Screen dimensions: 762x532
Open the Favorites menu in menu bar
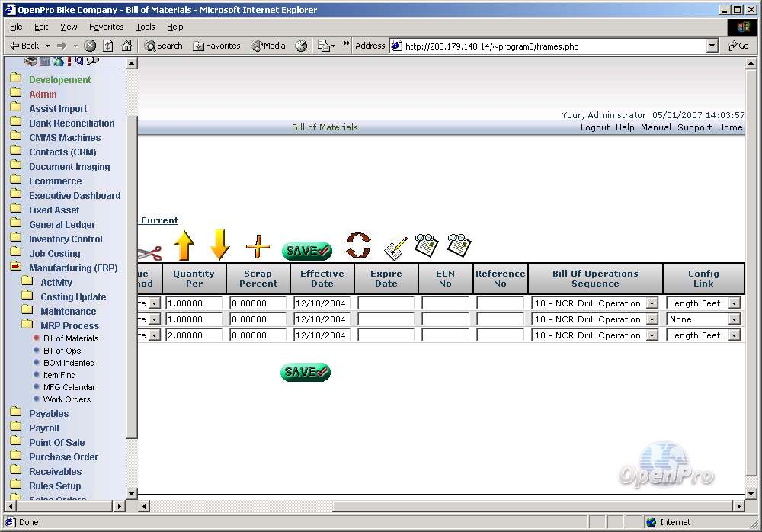[x=106, y=27]
